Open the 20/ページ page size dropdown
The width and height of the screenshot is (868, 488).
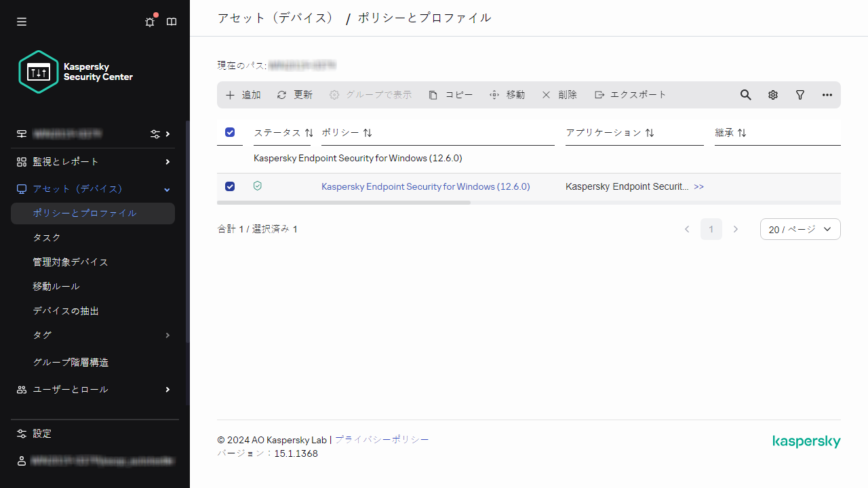coord(800,229)
